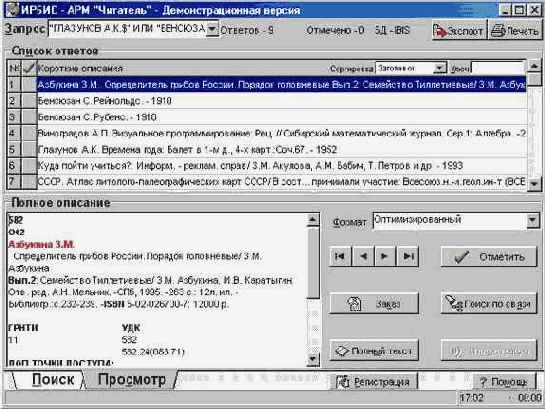The image size is (545, 409).
Task: Click the application icon in title bar
Action: (12, 10)
